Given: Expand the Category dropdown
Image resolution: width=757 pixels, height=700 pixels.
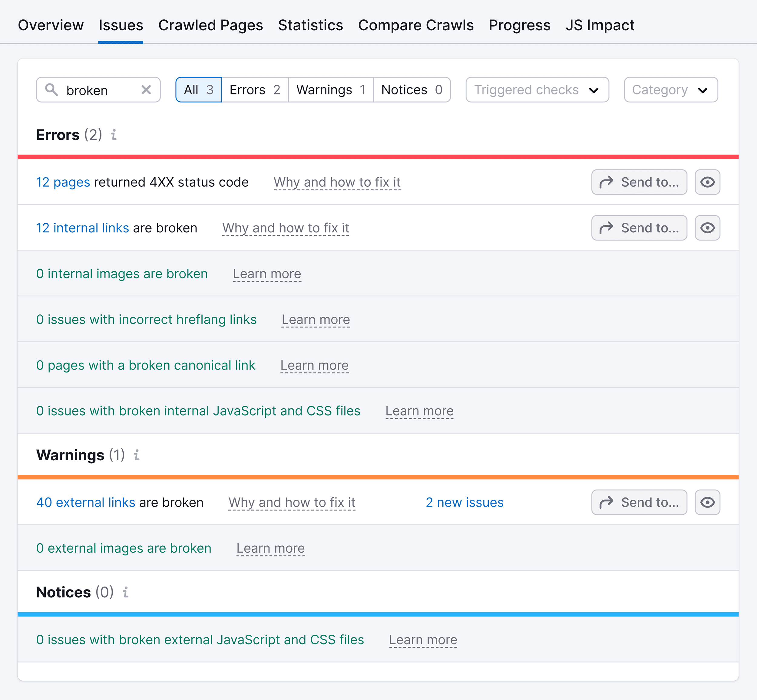Looking at the screenshot, I should (671, 90).
